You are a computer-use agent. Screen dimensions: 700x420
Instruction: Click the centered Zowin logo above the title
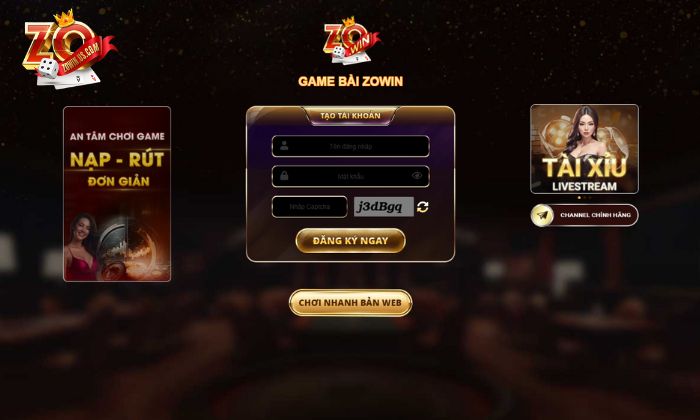click(x=352, y=41)
